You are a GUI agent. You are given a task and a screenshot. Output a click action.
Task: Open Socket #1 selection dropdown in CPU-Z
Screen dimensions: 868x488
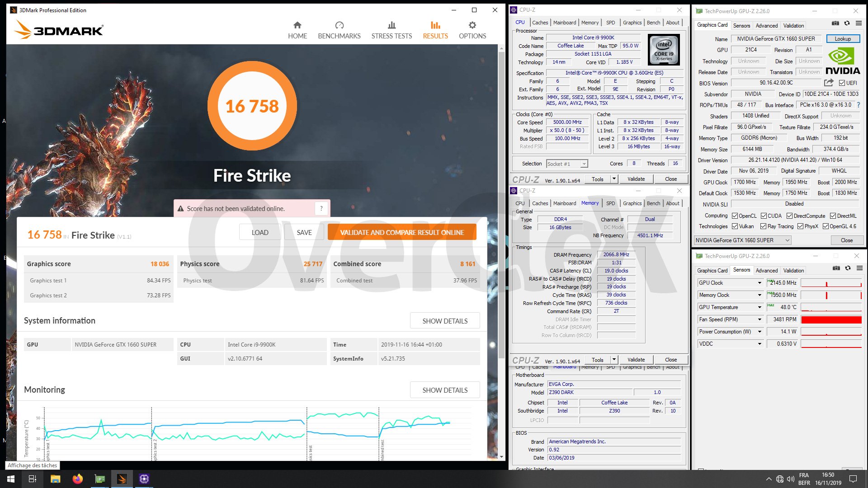pyautogui.click(x=567, y=164)
